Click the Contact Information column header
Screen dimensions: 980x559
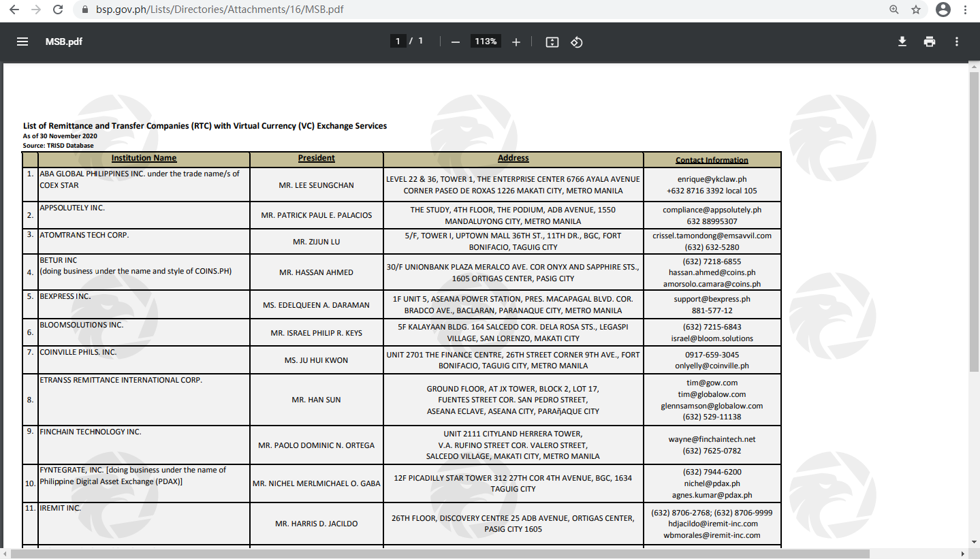(712, 160)
